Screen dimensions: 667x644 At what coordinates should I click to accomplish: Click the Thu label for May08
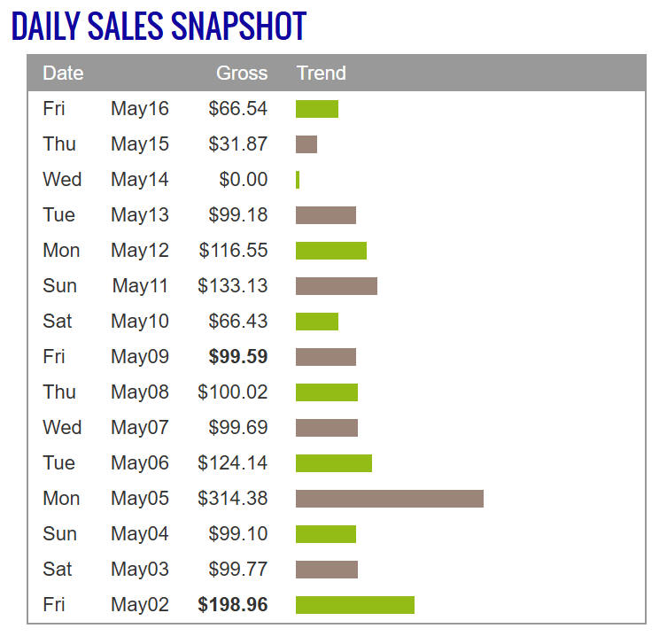[58, 392]
